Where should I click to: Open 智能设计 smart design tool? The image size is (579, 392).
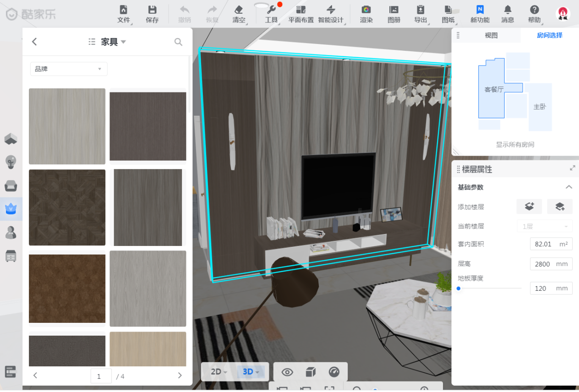331,10
